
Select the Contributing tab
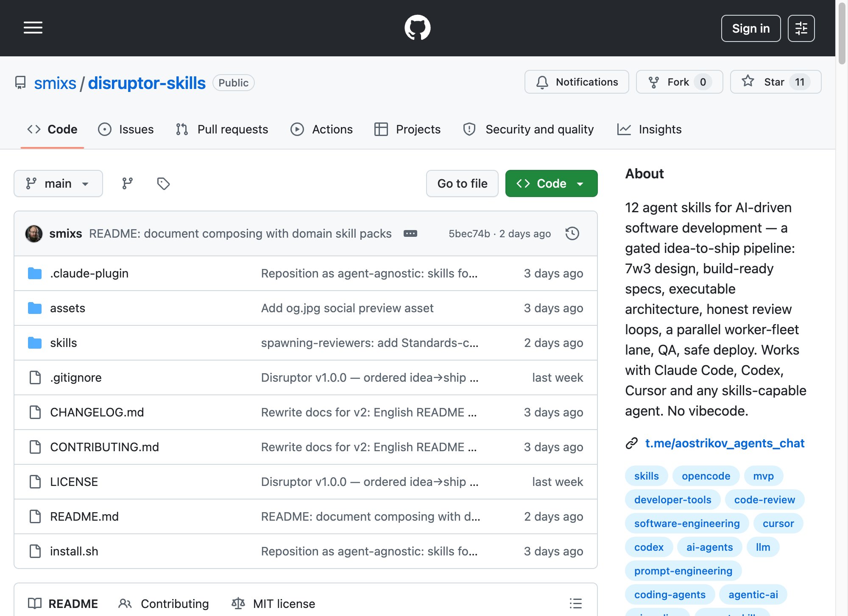(x=164, y=603)
